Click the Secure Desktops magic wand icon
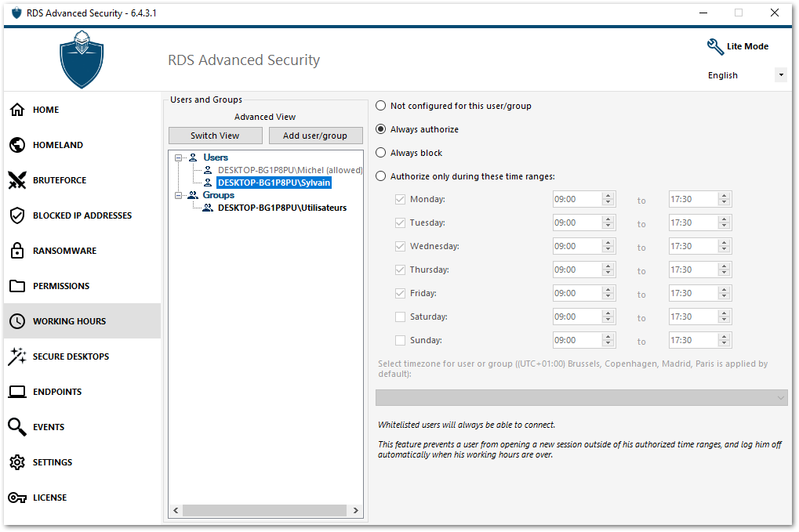 click(x=17, y=356)
